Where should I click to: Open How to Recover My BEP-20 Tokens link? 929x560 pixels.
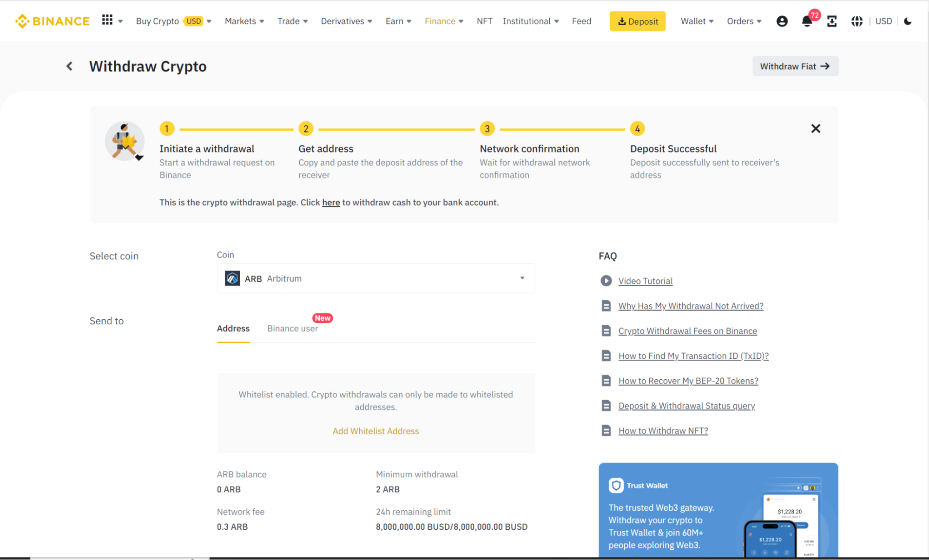(688, 381)
